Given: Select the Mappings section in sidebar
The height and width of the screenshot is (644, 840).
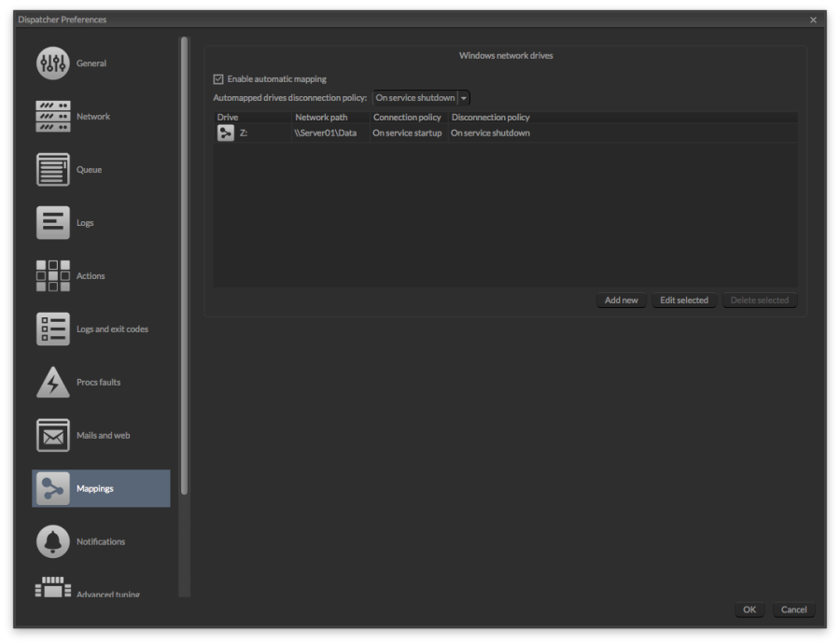Looking at the screenshot, I should coord(53,488).
